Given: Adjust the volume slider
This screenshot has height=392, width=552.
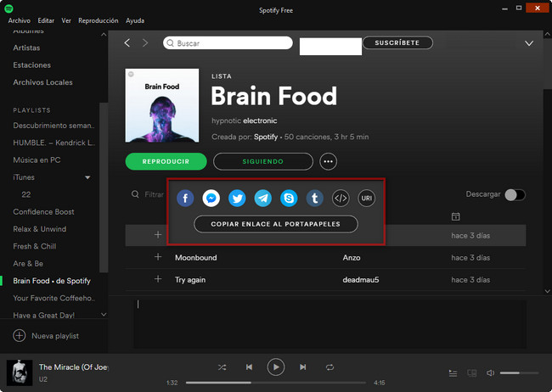Looking at the screenshot, I should tap(519, 373).
